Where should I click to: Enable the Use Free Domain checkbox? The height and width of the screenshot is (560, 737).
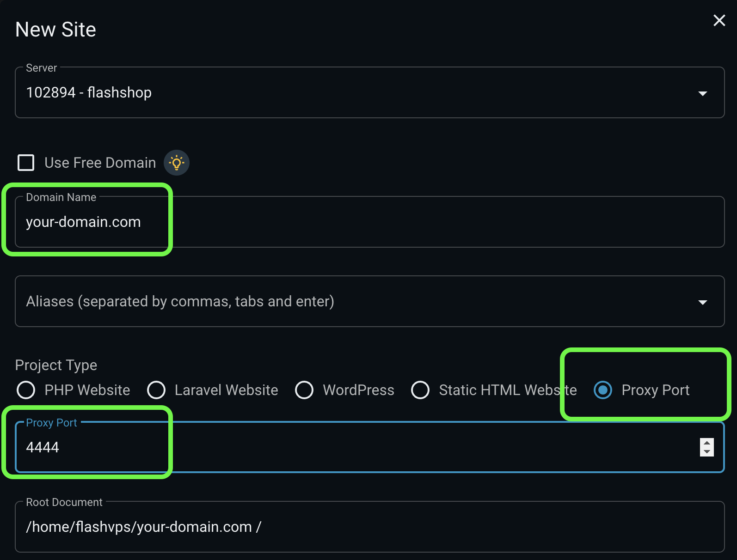point(26,163)
